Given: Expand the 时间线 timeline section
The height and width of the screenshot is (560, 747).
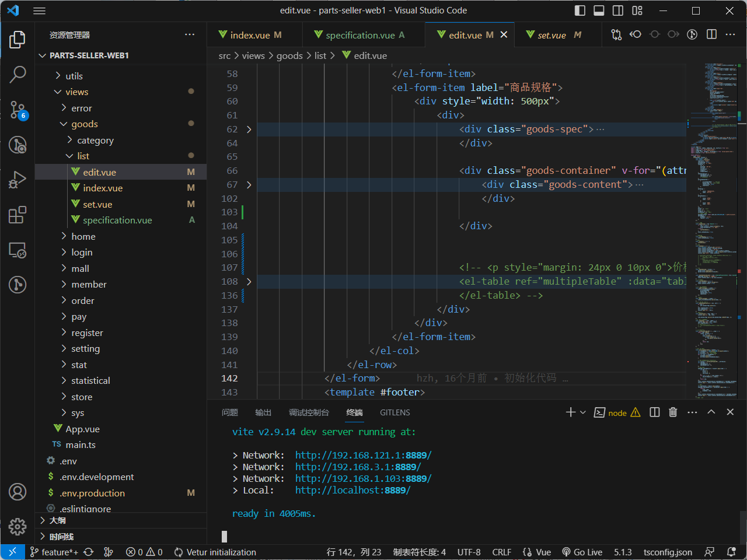Looking at the screenshot, I should 121,537.
